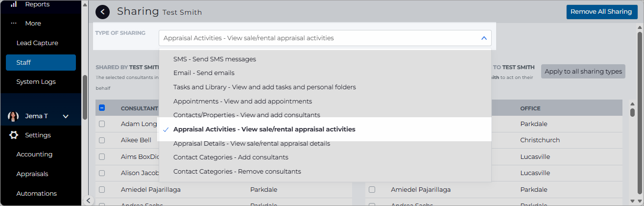Collapse the Type of Sharing dropdown arrow
This screenshot has height=206, width=644.
(x=483, y=38)
